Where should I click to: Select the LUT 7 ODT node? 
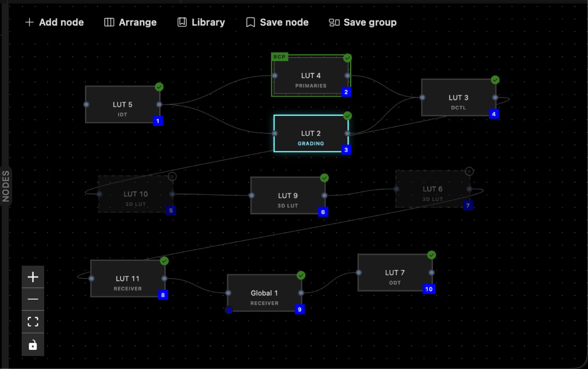395,273
